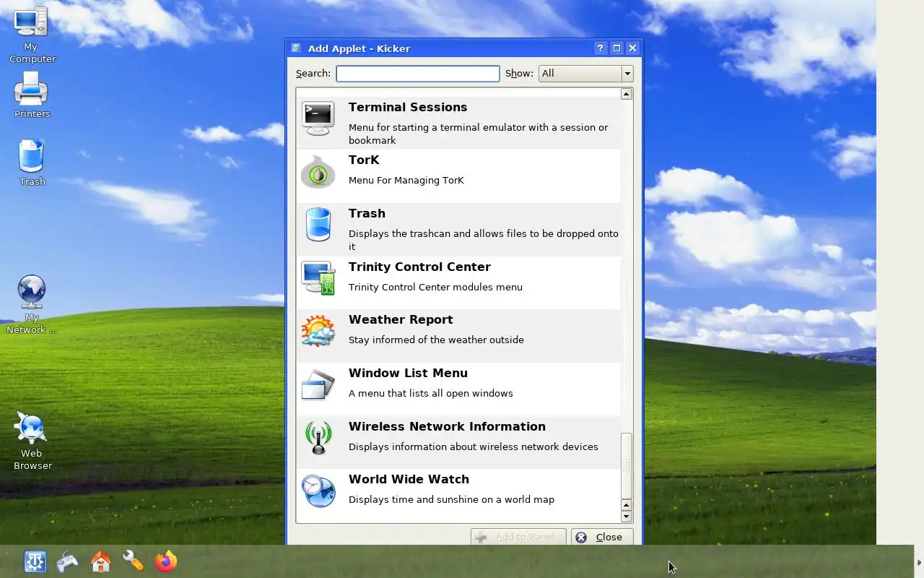The image size is (924, 578).
Task: Click the scrollbar up arrow at top
Action: tap(627, 94)
